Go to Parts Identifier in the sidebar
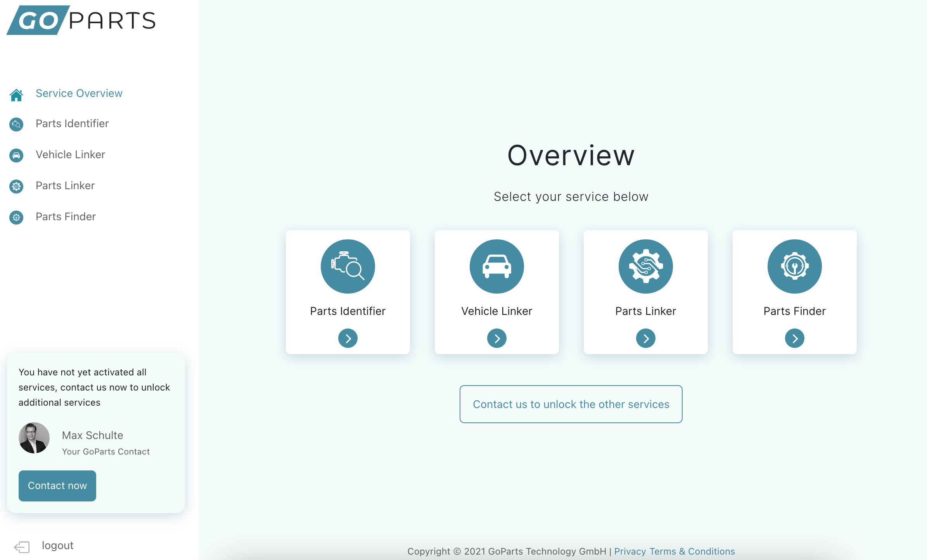The height and width of the screenshot is (560, 927). (72, 123)
